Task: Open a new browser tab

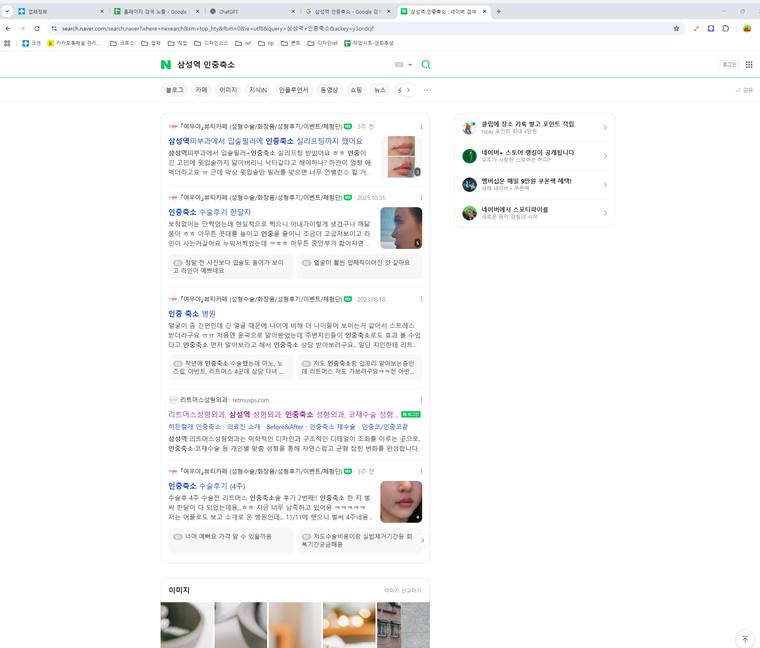Action: pyautogui.click(x=498, y=11)
